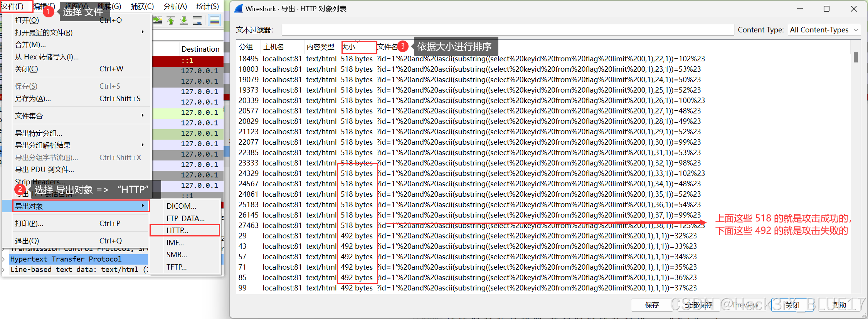The height and width of the screenshot is (319, 868).
Task: Select the Line-based text data detail line
Action: 78,270
